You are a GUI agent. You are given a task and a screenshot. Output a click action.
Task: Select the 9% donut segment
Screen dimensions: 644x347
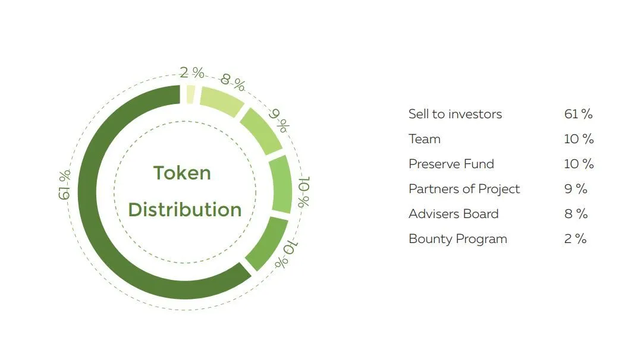(261, 132)
